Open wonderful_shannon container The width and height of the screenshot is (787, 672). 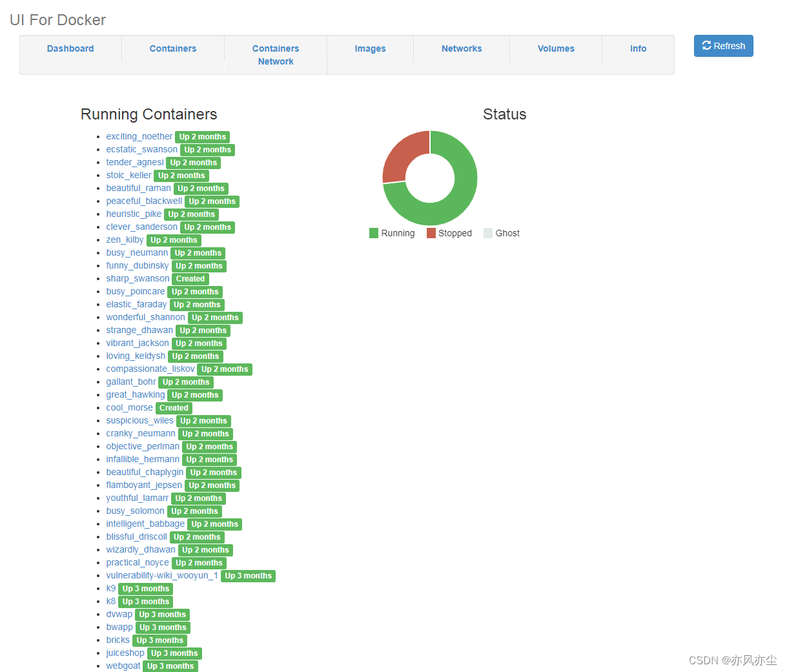[x=146, y=317]
